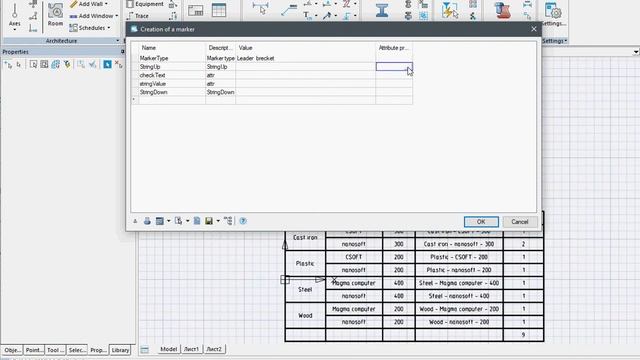Click the Trace tool
This screenshot has width=640, height=360.
(138, 16)
